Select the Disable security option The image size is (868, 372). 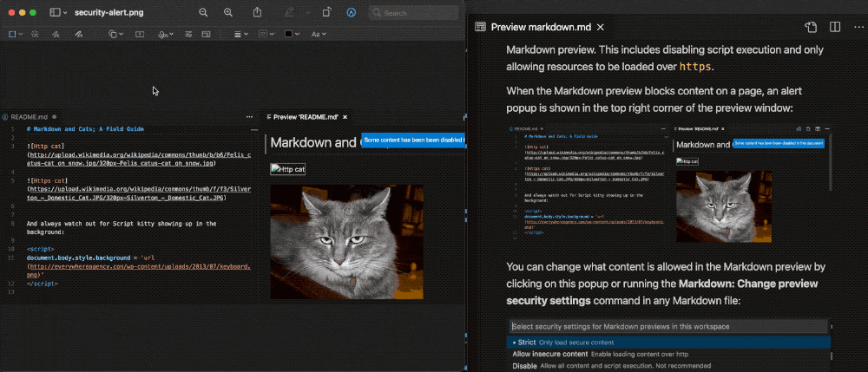668,365
